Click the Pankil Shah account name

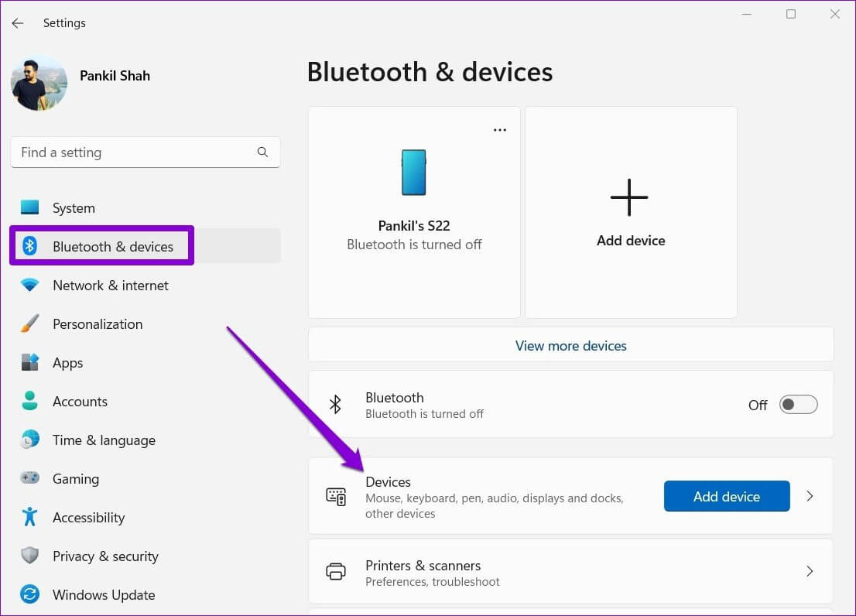tap(115, 76)
